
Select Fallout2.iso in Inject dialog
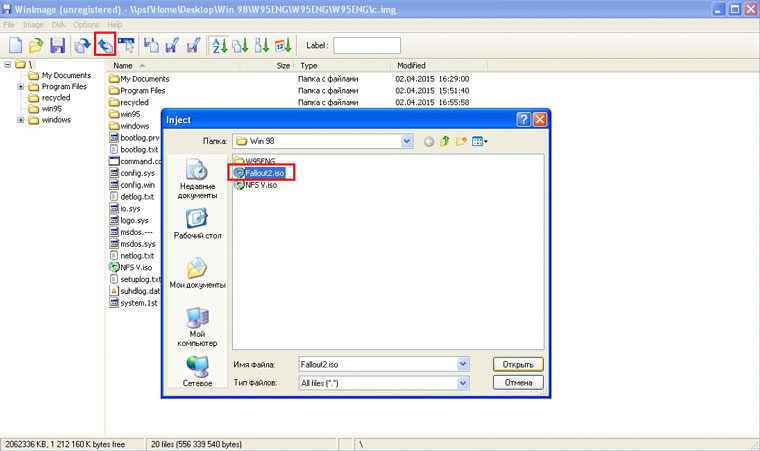coord(259,173)
